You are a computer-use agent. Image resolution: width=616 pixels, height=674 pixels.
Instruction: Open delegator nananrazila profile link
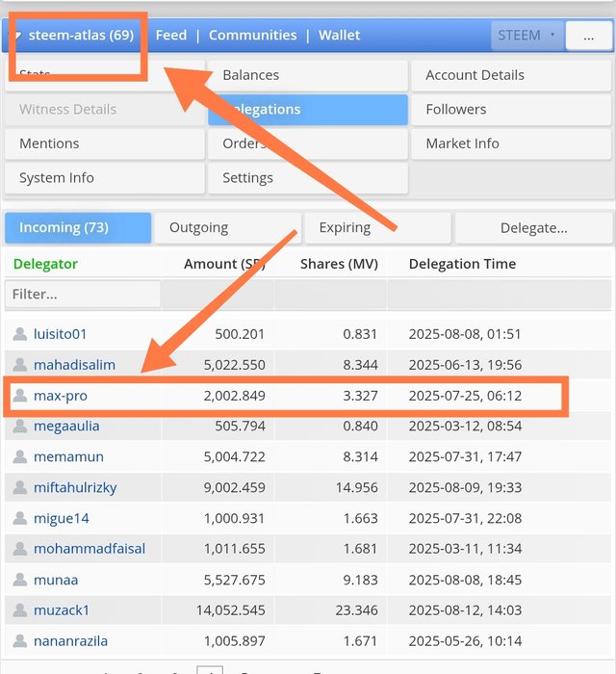[70, 641]
